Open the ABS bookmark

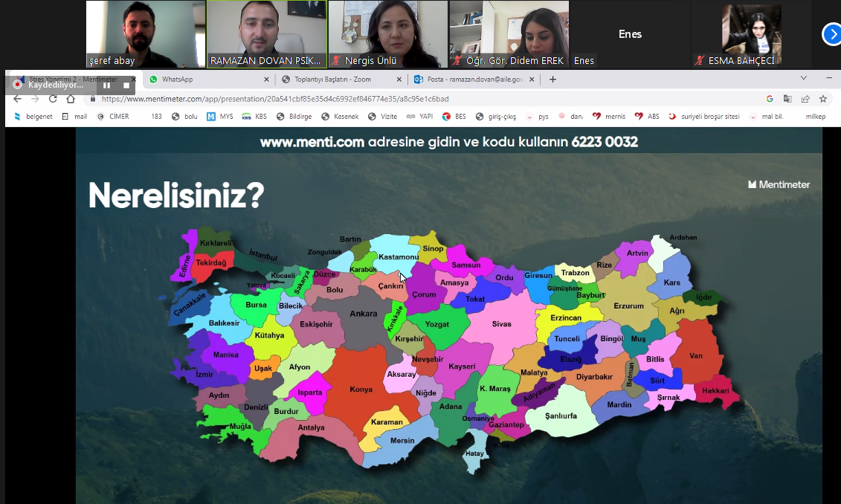click(647, 117)
